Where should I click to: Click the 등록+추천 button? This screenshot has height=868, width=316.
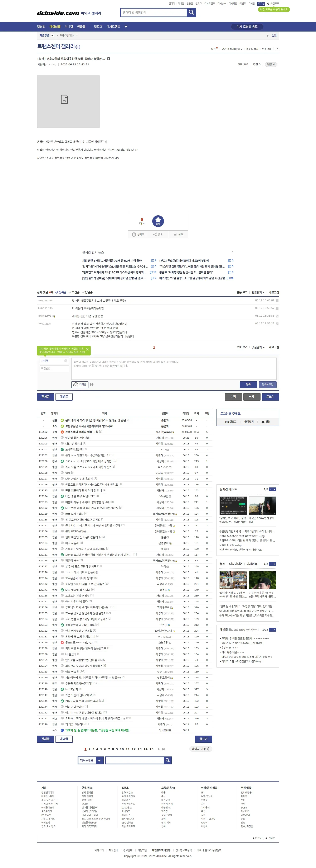[x=268, y=385]
